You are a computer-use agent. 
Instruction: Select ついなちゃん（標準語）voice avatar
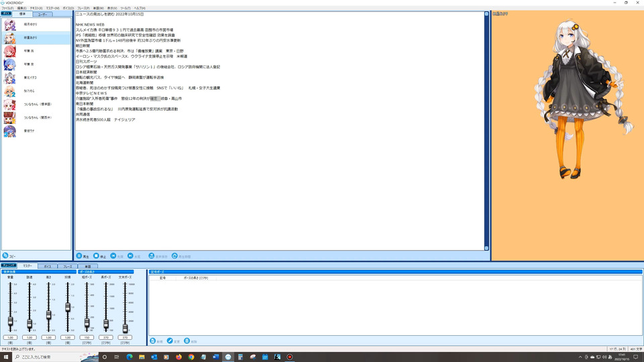[x=9, y=105]
